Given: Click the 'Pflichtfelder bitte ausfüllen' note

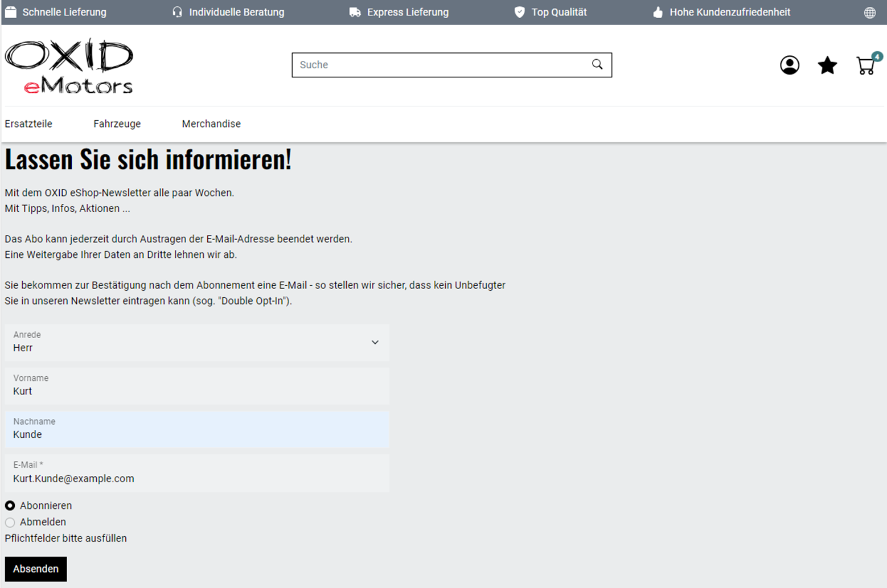Looking at the screenshot, I should pos(65,538).
